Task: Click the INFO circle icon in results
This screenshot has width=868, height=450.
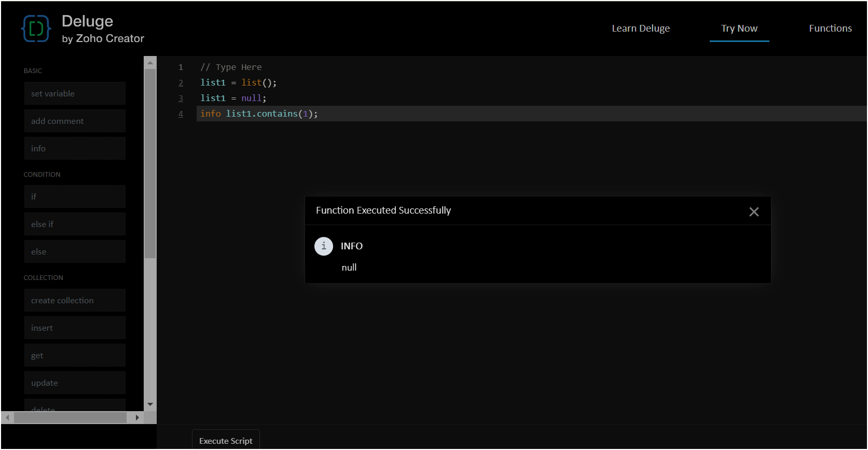Action: pos(324,246)
